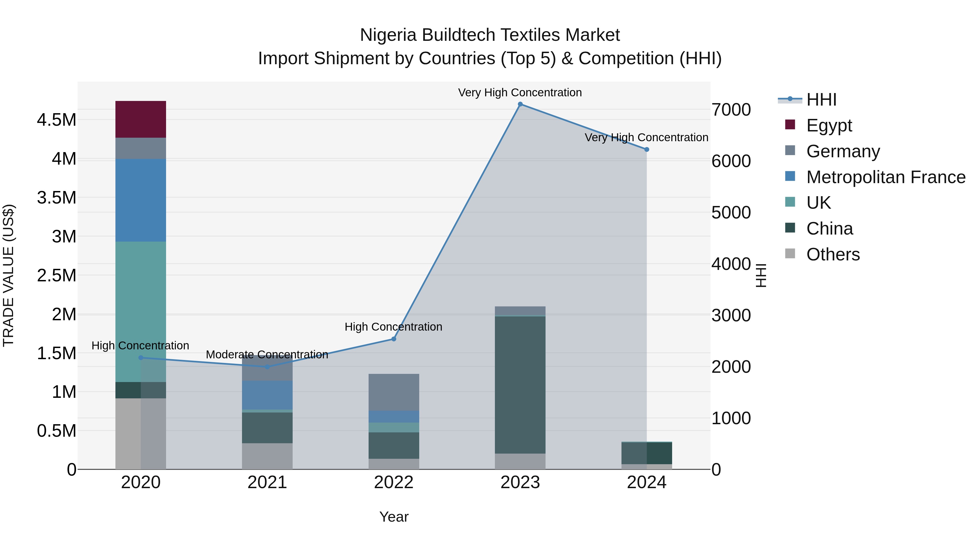Viewport: 980px width, 551px height.
Task: Click the Egypt segment of 2020 bar
Action: pos(141,119)
